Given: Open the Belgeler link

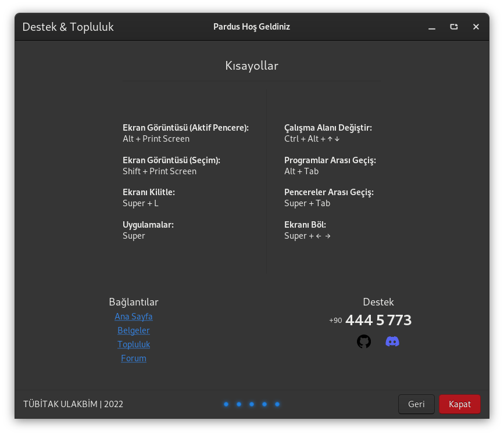Looking at the screenshot, I should point(133,330).
